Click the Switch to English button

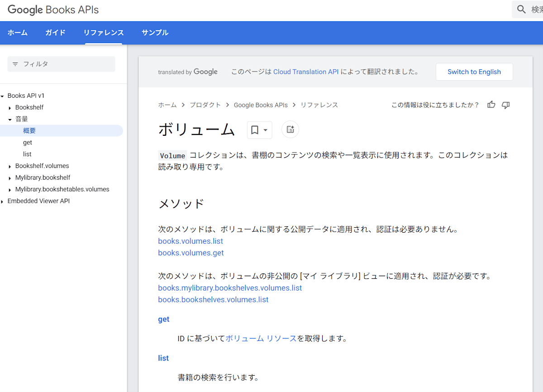tap(474, 72)
